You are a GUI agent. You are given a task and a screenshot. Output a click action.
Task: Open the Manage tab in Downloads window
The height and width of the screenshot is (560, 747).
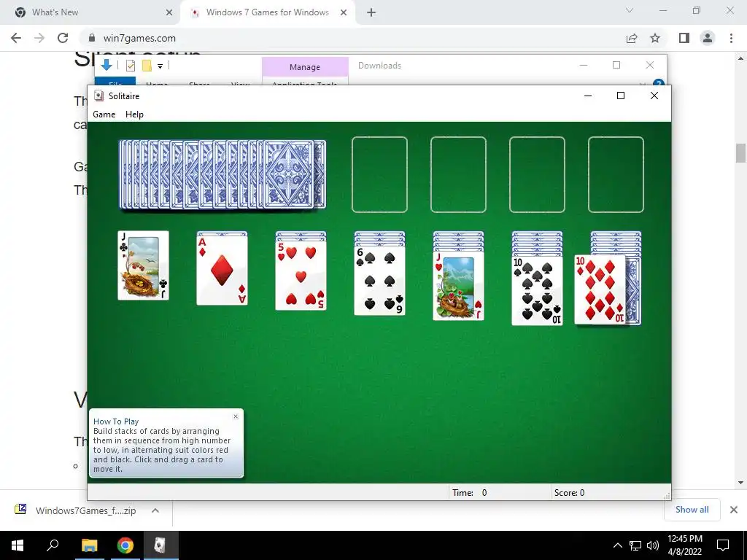pyautogui.click(x=305, y=67)
